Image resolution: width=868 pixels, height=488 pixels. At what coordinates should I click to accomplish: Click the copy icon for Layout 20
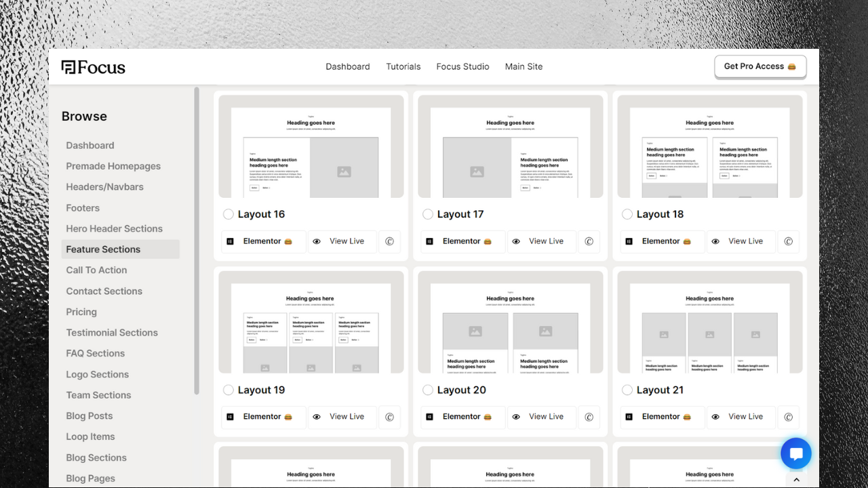(589, 417)
